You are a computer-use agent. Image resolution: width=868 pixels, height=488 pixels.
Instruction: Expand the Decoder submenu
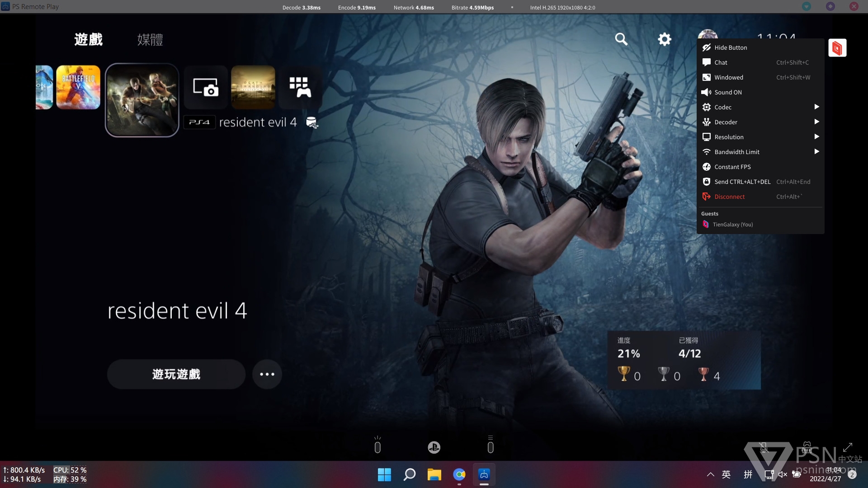coord(760,122)
